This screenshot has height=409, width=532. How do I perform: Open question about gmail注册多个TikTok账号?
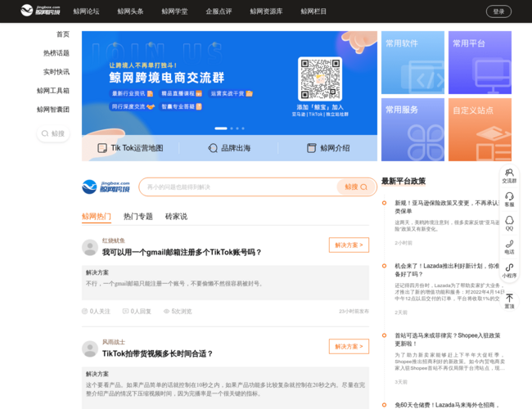182,252
